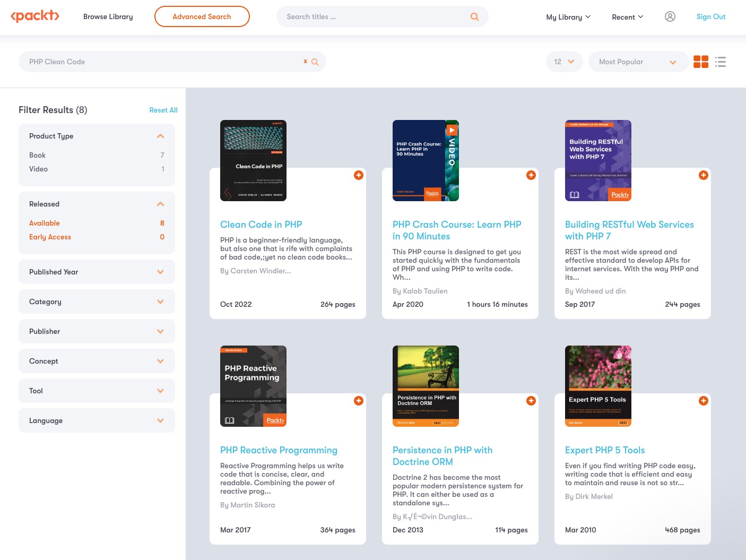Click the Clean Code in PHP cover thumbnail
Viewport: 746px width, 560px height.
(253, 160)
